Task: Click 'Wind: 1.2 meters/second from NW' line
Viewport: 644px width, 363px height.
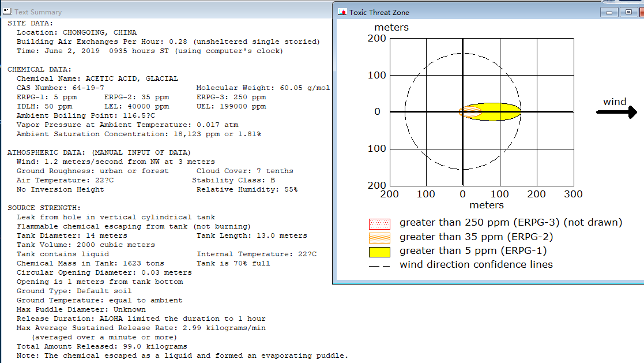Action: 116,162
